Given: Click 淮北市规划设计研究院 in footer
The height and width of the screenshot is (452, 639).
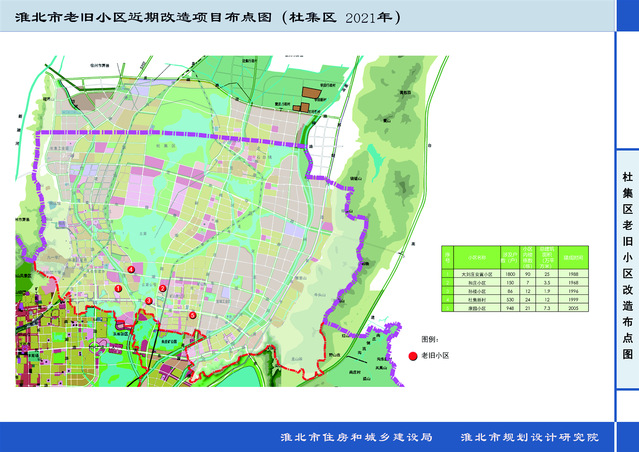Looking at the screenshot, I should click(x=528, y=437).
